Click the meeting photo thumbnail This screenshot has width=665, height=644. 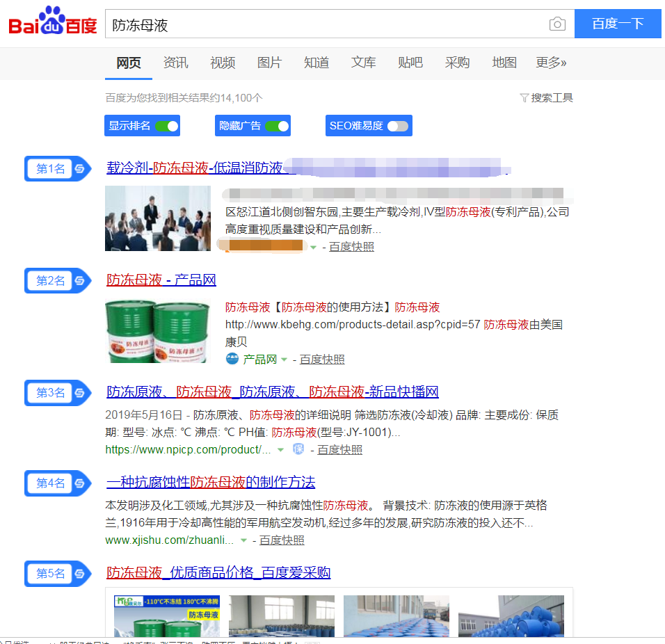(158, 218)
